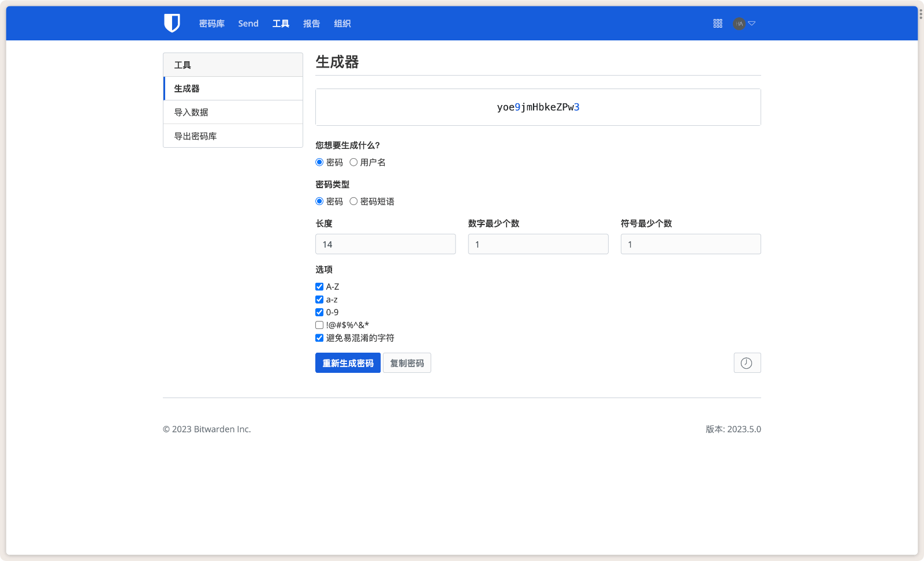
Task: Open the 密码库 nav item
Action: pos(211,24)
